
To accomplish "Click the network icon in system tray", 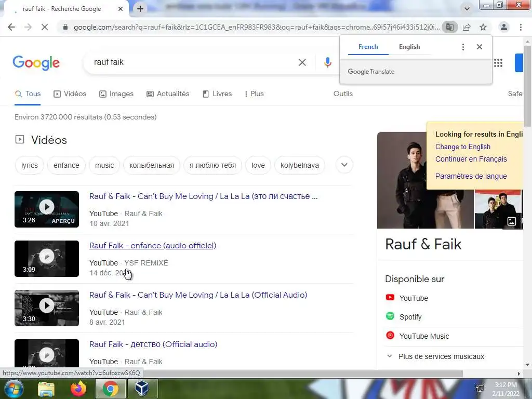I will [480, 389].
